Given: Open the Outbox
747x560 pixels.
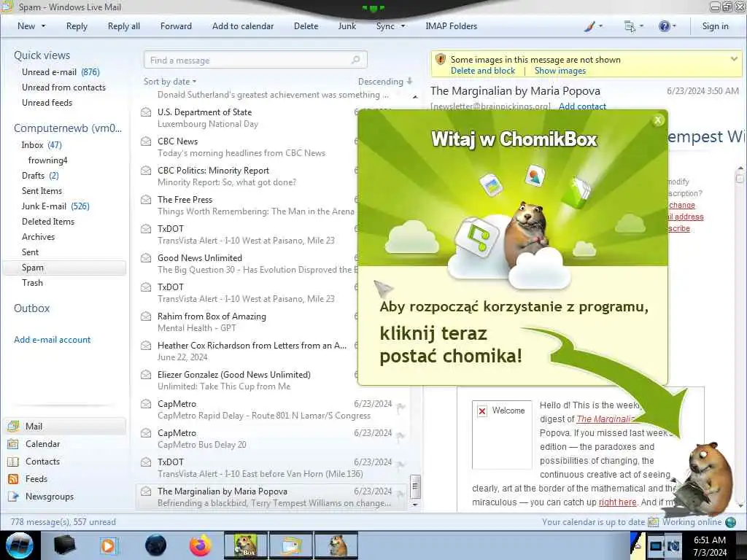Looking at the screenshot, I should click(x=31, y=308).
